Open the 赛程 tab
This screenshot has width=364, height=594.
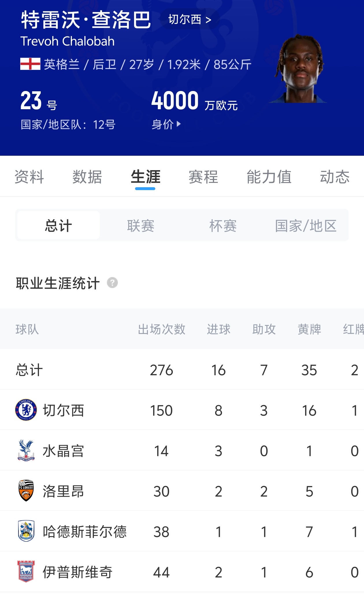point(203,177)
